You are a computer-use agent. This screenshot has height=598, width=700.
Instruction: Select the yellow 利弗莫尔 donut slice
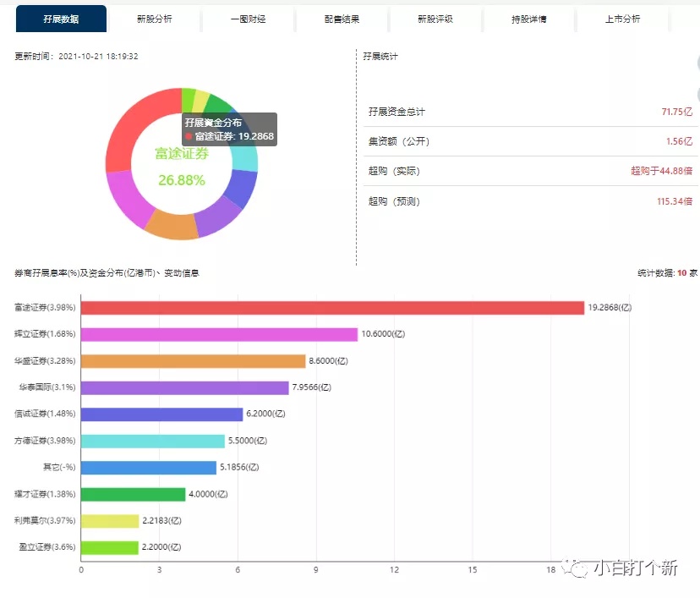[x=201, y=101]
